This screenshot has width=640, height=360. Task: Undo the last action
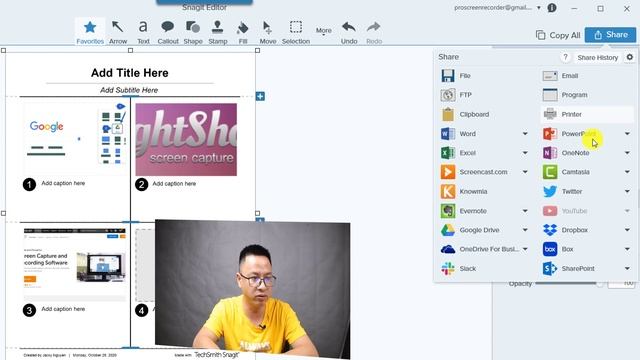coord(349,32)
